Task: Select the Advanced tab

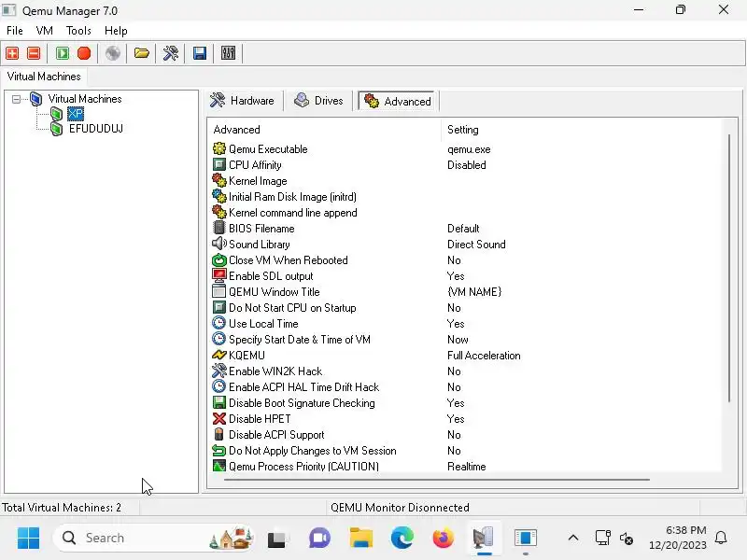Action: (397, 101)
